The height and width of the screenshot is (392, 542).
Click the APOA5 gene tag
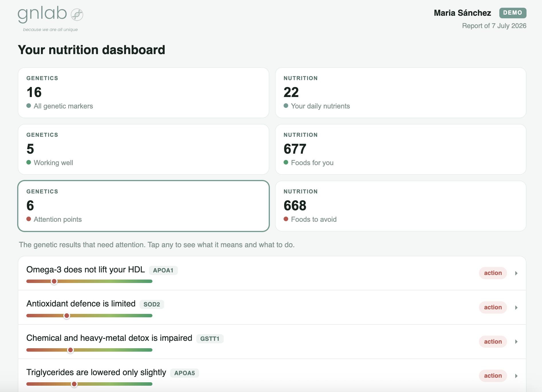pyautogui.click(x=184, y=373)
